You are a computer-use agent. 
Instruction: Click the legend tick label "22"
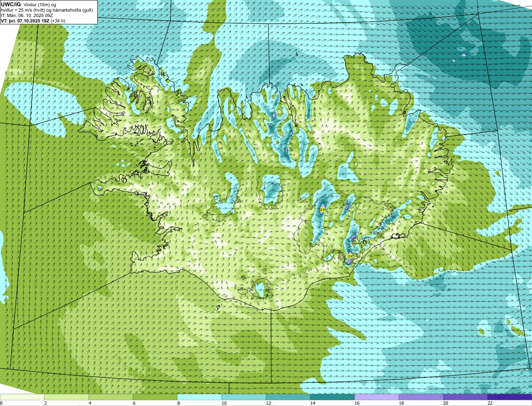(x=490, y=403)
